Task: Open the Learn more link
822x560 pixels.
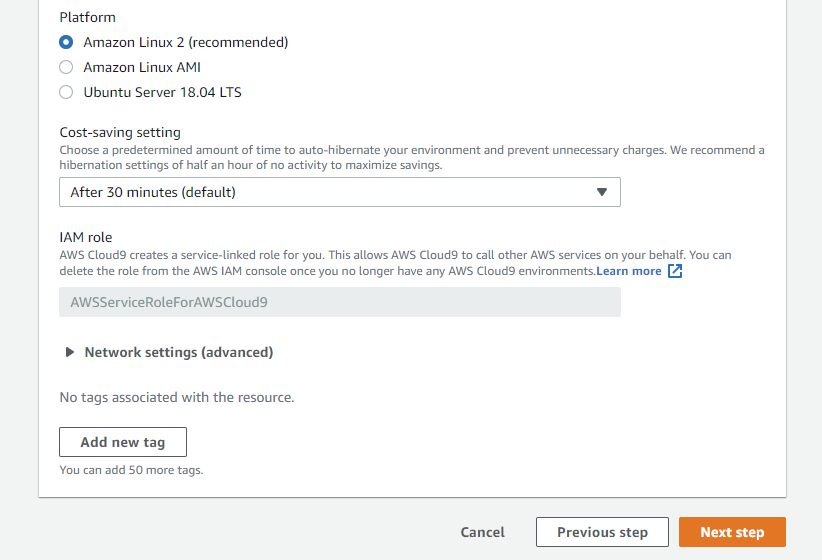Action: [x=629, y=271]
